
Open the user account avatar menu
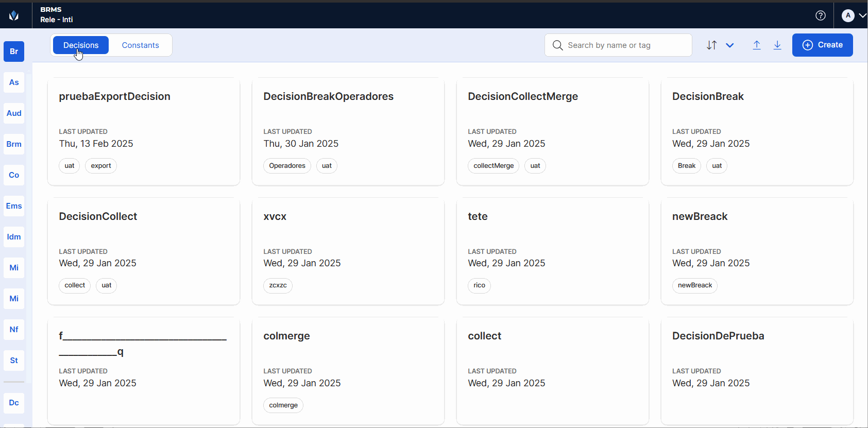[x=853, y=15]
